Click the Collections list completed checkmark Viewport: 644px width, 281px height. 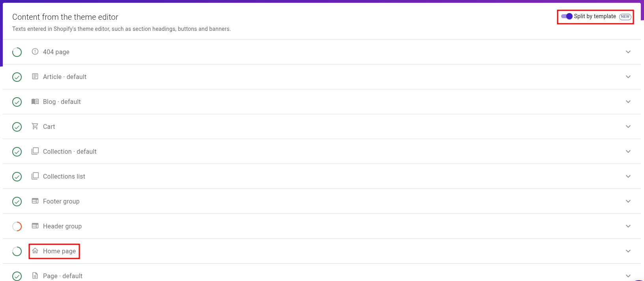tap(17, 177)
